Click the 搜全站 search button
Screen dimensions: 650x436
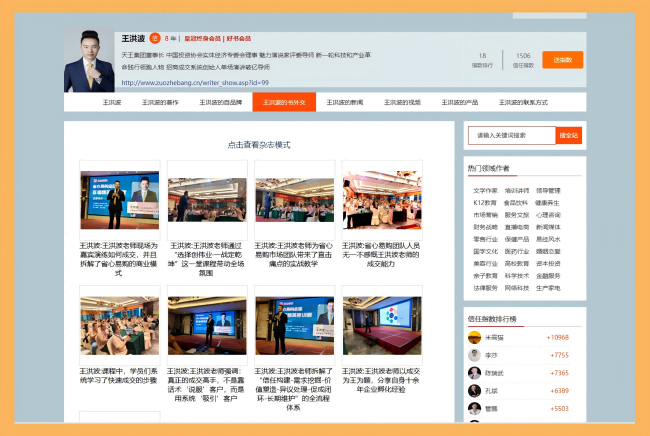click(568, 135)
